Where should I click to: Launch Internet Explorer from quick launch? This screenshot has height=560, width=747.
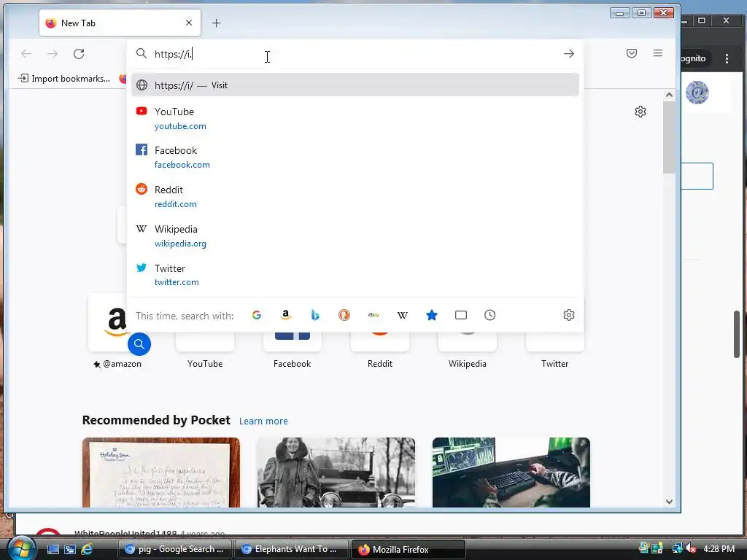pos(88,550)
